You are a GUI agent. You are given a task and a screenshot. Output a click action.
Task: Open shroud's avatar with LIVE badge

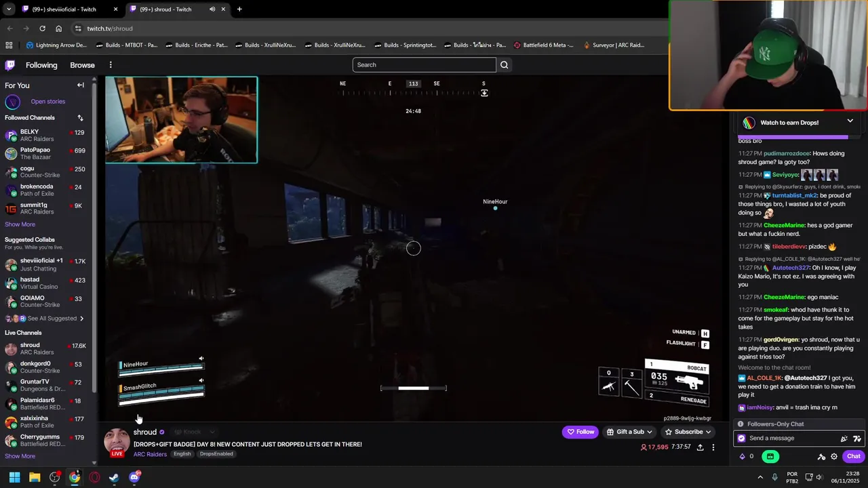coord(117,443)
